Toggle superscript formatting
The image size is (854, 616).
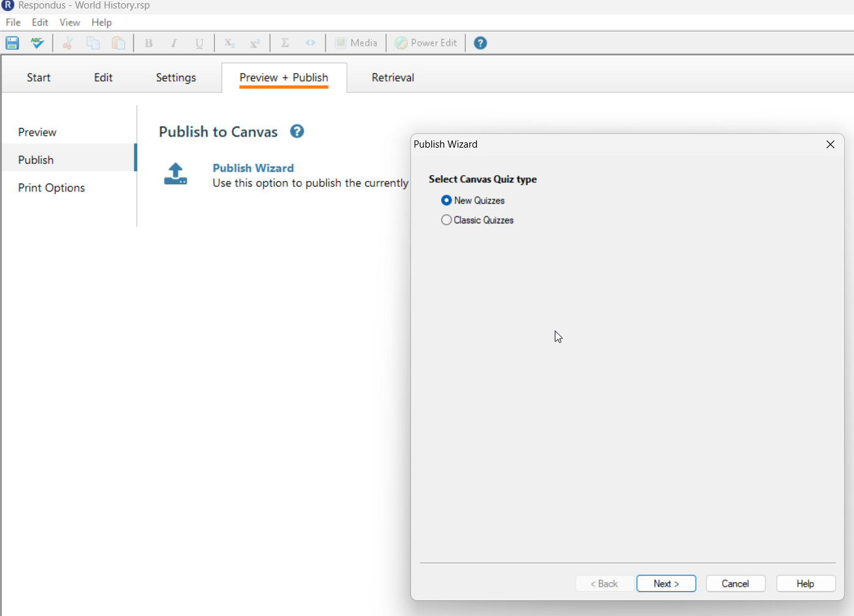point(255,42)
